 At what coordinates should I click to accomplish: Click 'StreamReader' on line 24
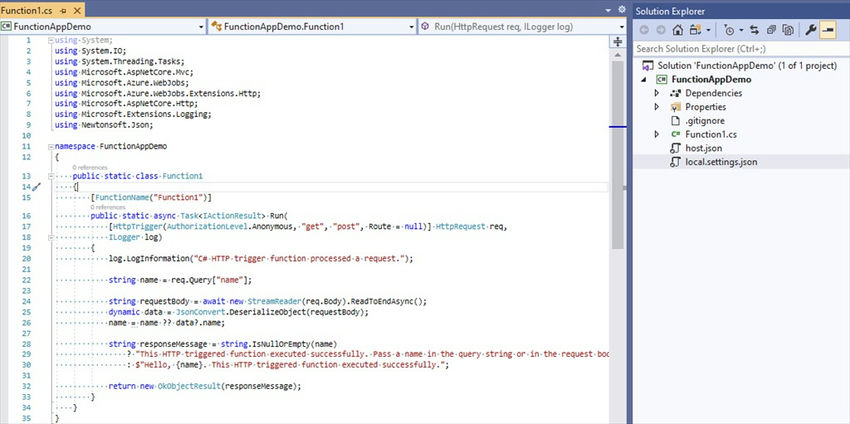point(274,301)
